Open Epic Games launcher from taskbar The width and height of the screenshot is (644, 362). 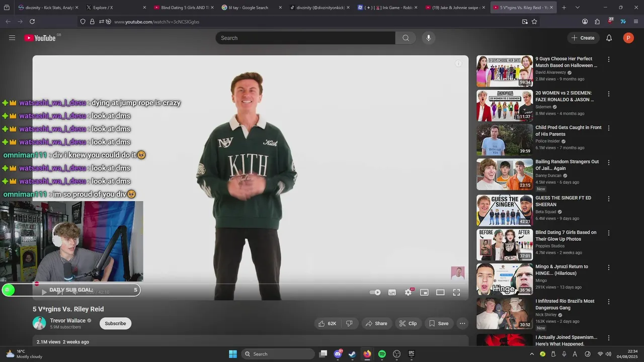[411, 354]
